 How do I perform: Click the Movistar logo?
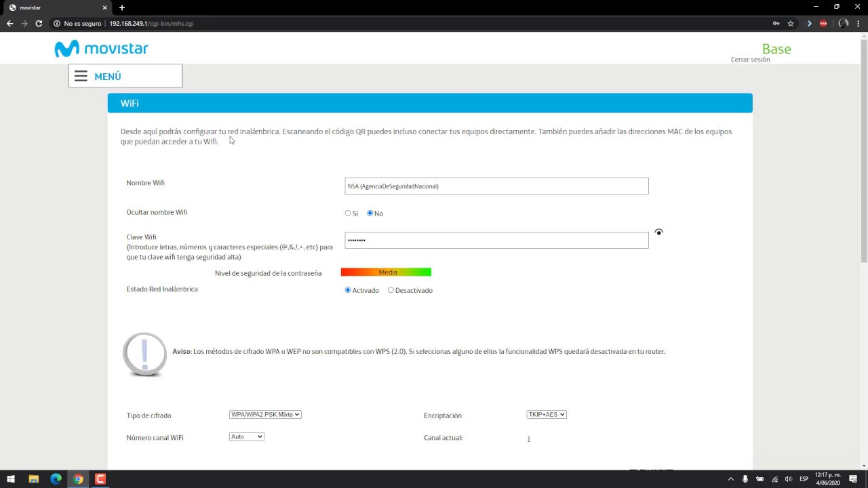(102, 49)
